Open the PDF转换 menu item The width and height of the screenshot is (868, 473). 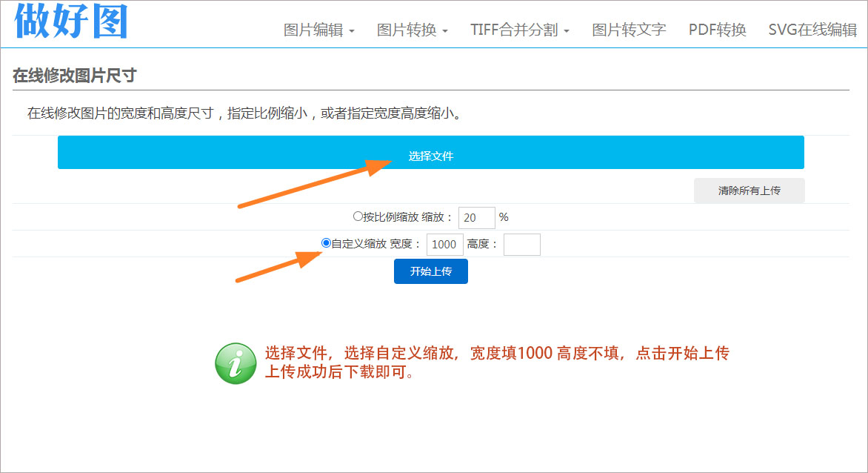717,30
